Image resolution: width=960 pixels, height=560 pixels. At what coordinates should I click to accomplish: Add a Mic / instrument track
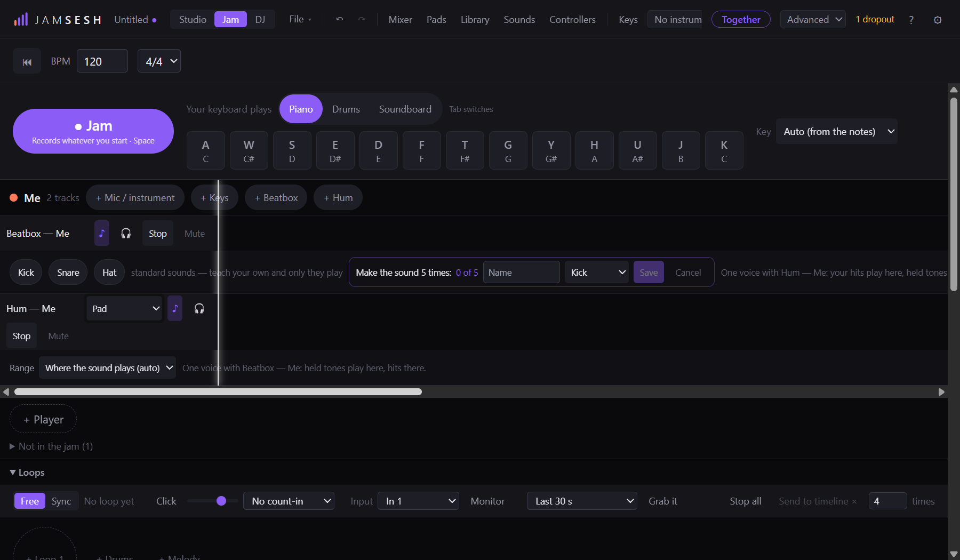(135, 197)
